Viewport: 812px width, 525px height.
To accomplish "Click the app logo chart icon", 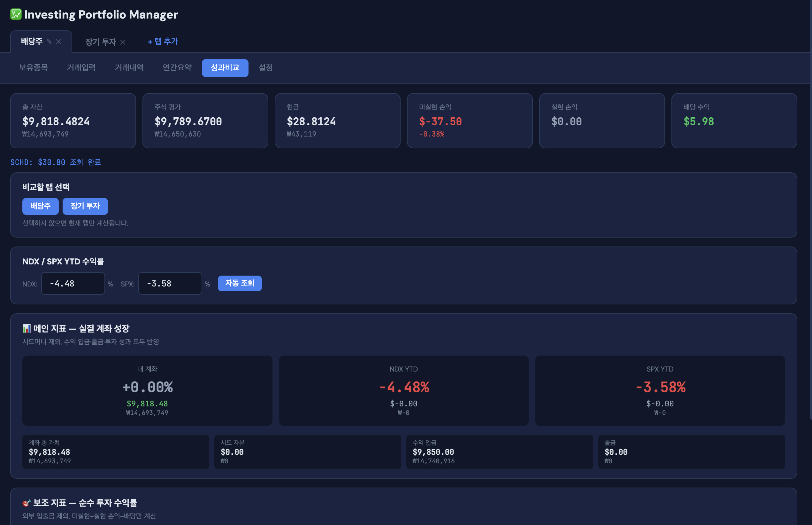I will (x=16, y=14).
